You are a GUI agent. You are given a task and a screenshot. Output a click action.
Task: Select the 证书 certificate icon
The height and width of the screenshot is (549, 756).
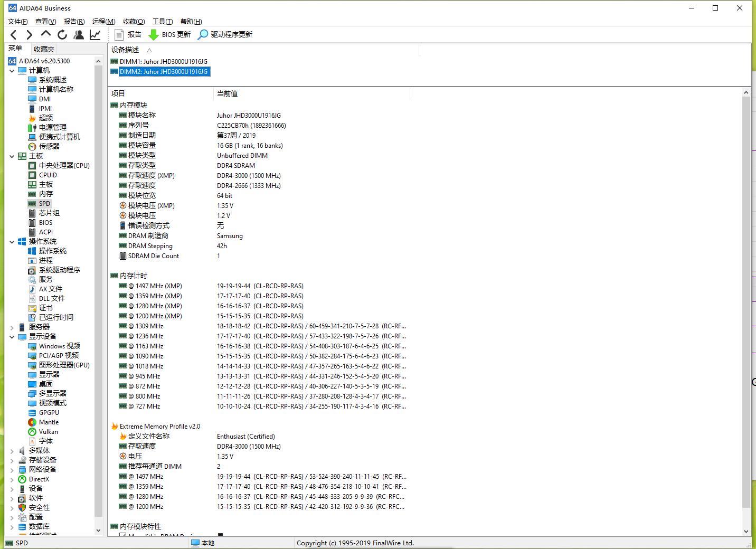click(x=32, y=308)
